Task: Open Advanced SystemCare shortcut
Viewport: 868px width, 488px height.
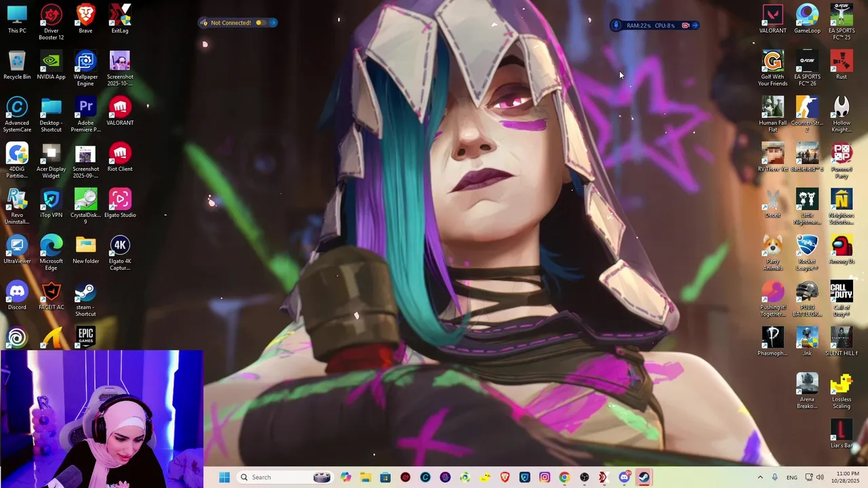Action: click(x=17, y=114)
